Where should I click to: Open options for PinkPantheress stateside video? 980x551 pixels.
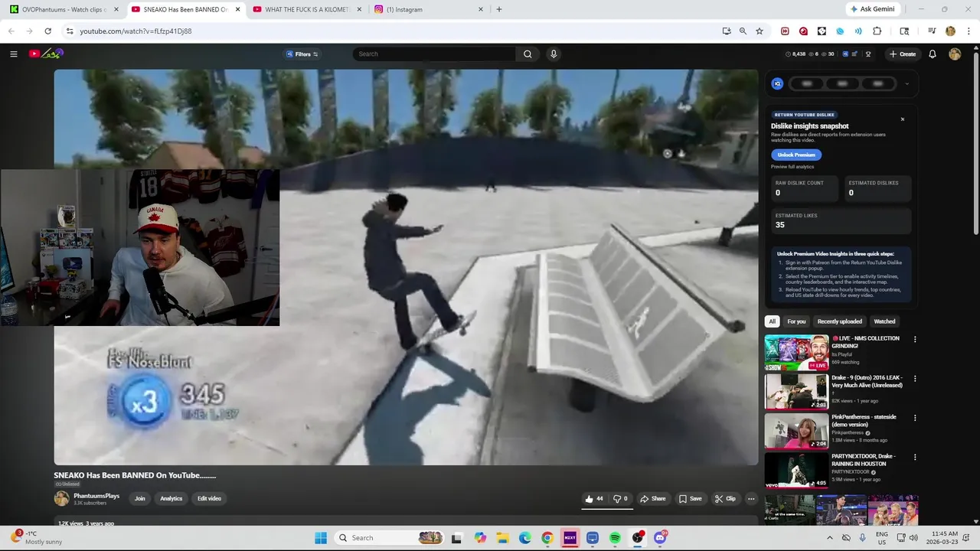[914, 418]
